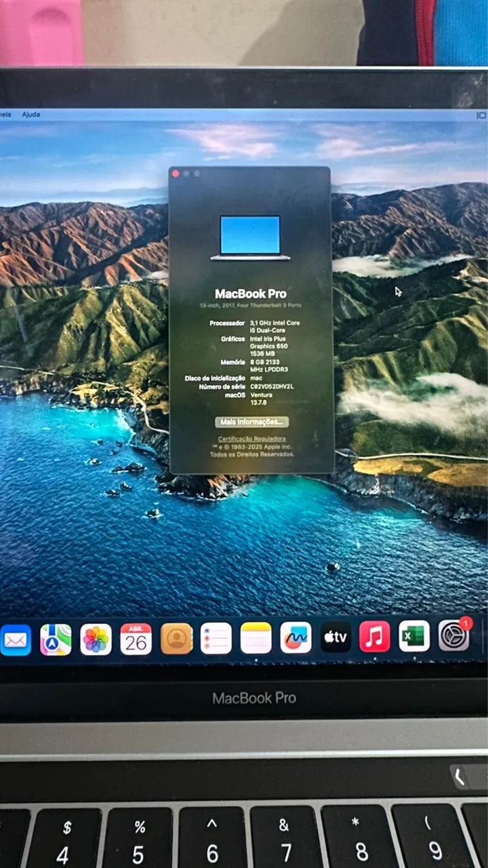Click '8 GB 2133' memory value
Image resolution: width=488 pixels, height=868 pixels.
coord(266,362)
